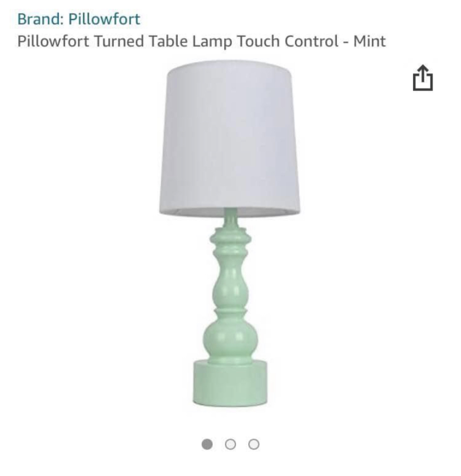
Task: Tap the mint cylindrical lamp base
Action: point(230,383)
